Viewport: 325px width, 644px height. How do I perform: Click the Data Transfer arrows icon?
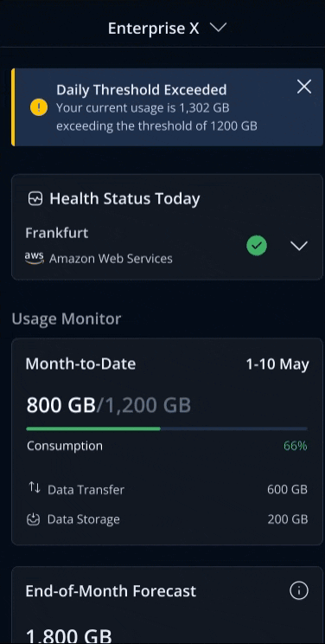point(34,488)
